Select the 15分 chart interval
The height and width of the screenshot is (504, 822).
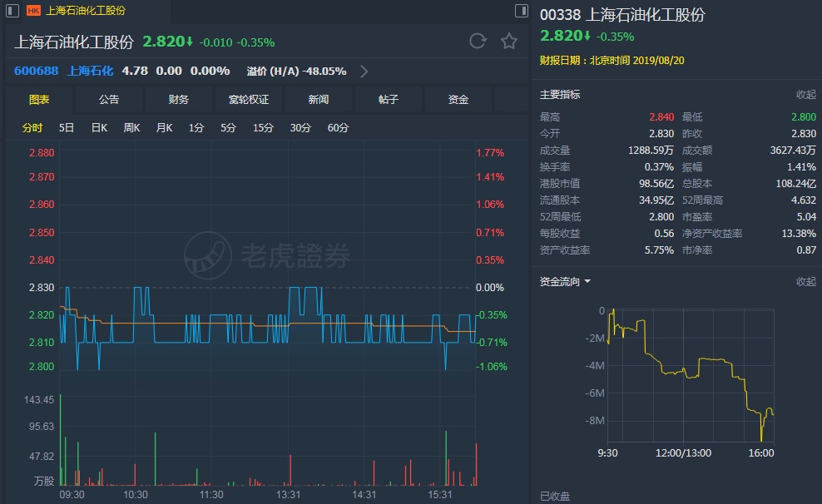coord(263,128)
